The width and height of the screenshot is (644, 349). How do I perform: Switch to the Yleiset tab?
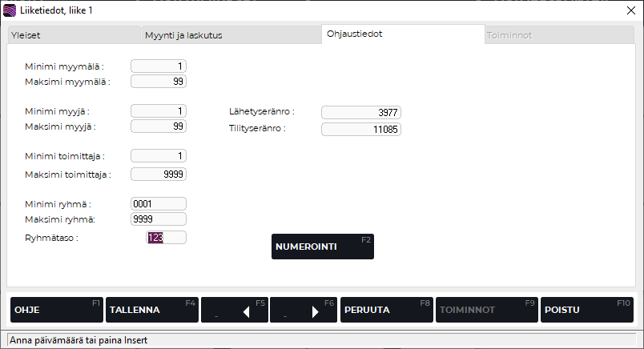[72, 35]
